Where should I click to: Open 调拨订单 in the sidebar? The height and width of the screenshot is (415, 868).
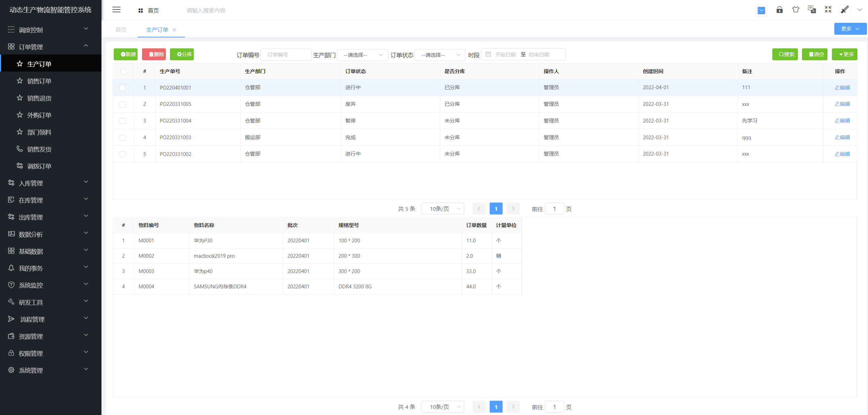pos(51,166)
